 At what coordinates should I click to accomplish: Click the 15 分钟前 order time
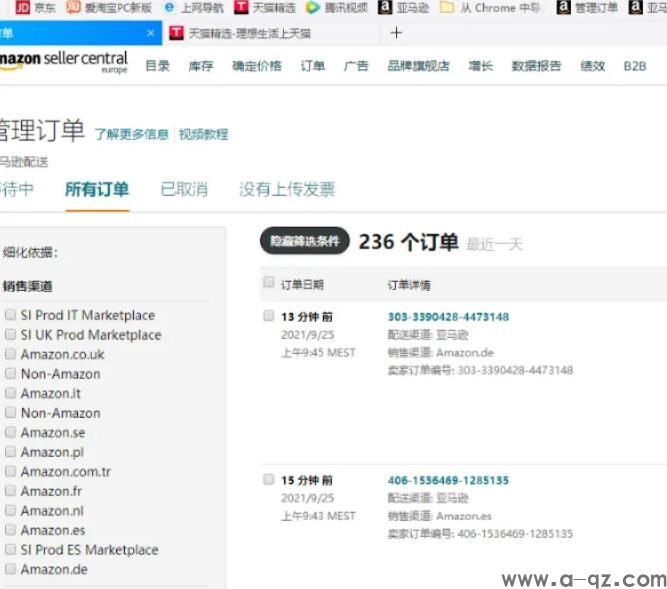pos(307,481)
